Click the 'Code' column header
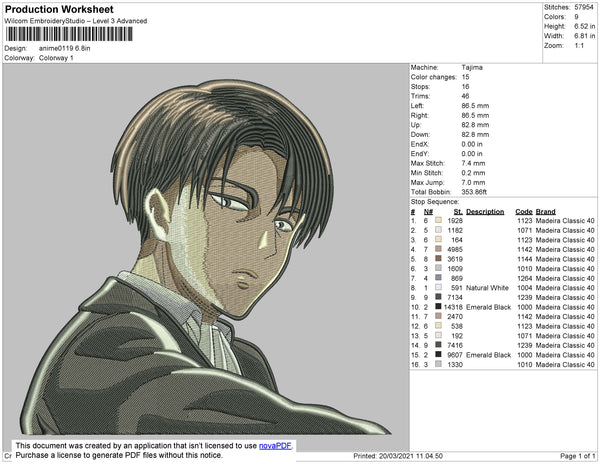Screen dimensions: 600x464 click(x=523, y=212)
